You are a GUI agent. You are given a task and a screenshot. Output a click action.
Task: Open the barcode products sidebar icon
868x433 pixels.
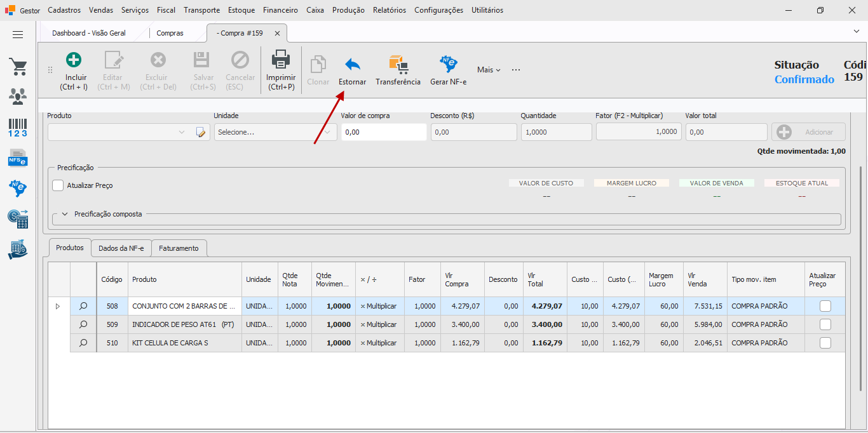coord(18,128)
